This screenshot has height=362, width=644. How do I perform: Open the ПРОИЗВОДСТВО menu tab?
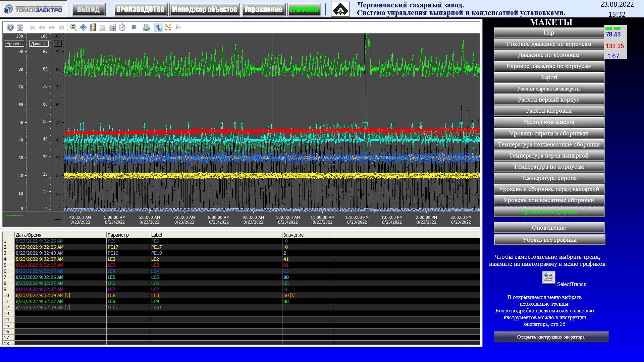(140, 9)
